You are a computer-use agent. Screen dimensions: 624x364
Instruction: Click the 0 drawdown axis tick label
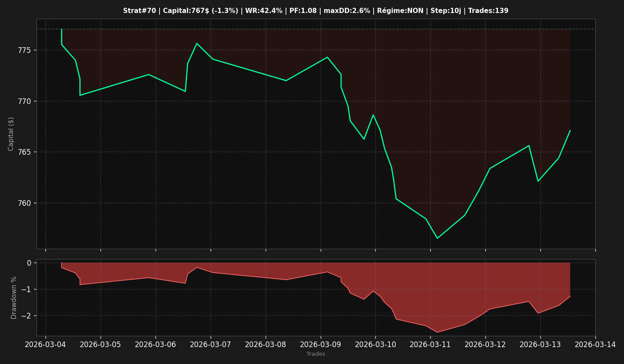(29, 263)
